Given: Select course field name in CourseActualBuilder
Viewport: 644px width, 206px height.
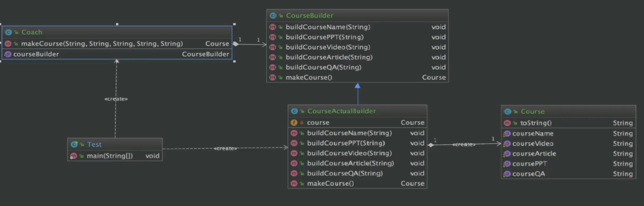Looking at the screenshot, I should pyautogui.click(x=318, y=122).
